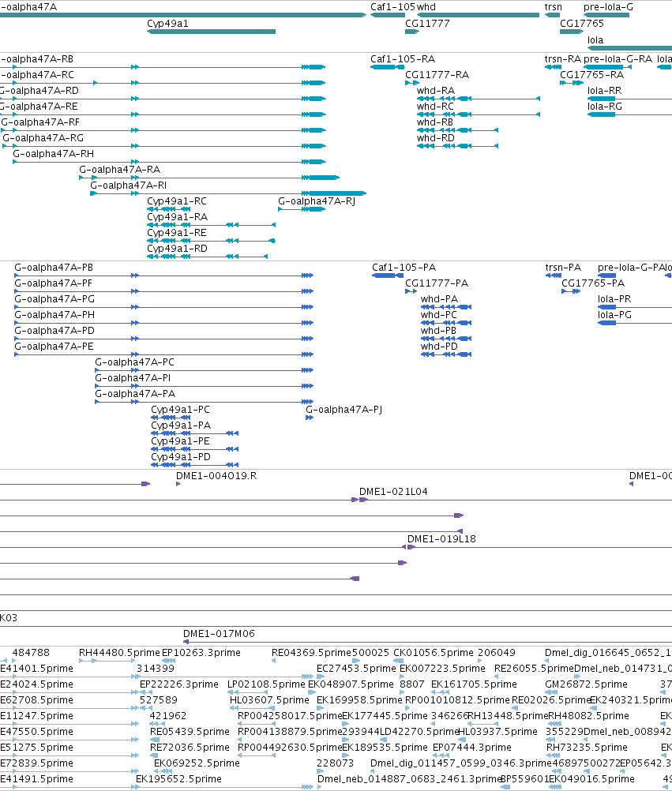Click the lola gene label
This screenshot has height=791, width=672.
[595, 39]
